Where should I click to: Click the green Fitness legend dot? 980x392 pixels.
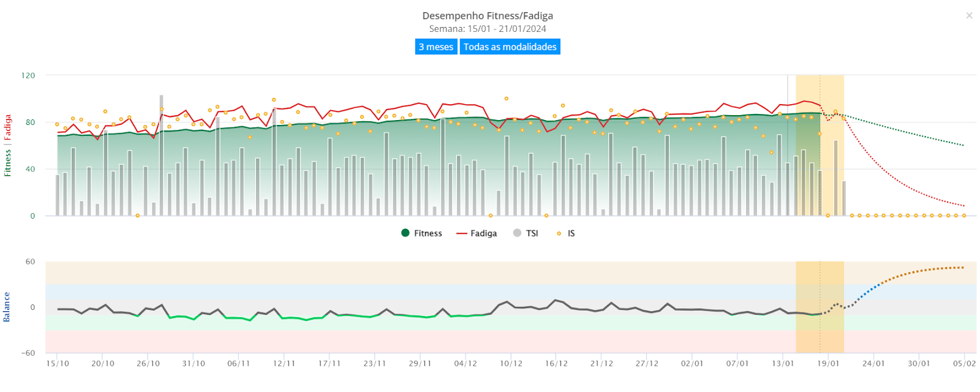tap(405, 233)
